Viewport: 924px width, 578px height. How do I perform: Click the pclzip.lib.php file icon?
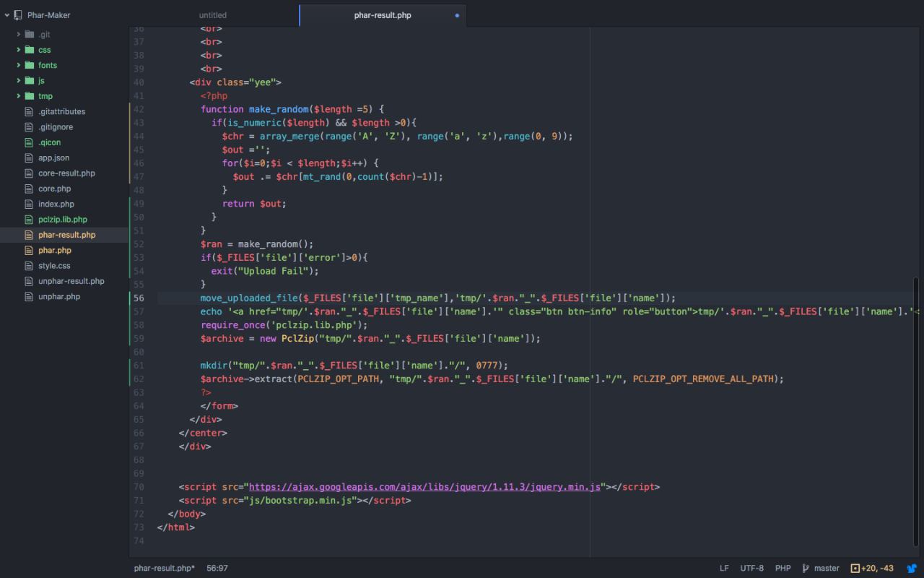[30, 220]
